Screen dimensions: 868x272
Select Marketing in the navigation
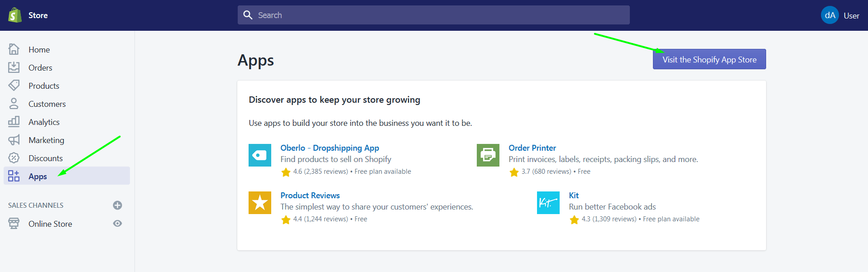point(46,140)
